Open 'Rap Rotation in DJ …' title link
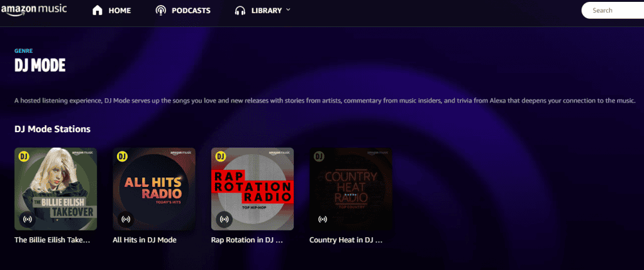 pyautogui.click(x=247, y=240)
